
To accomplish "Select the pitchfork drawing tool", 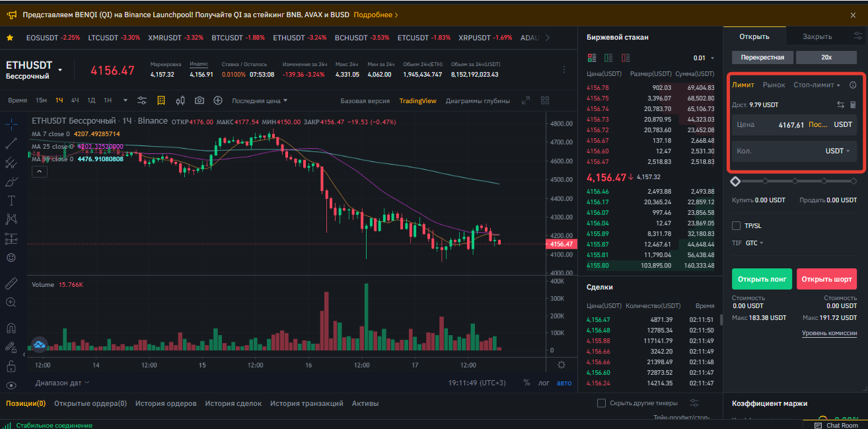I will coord(11,162).
